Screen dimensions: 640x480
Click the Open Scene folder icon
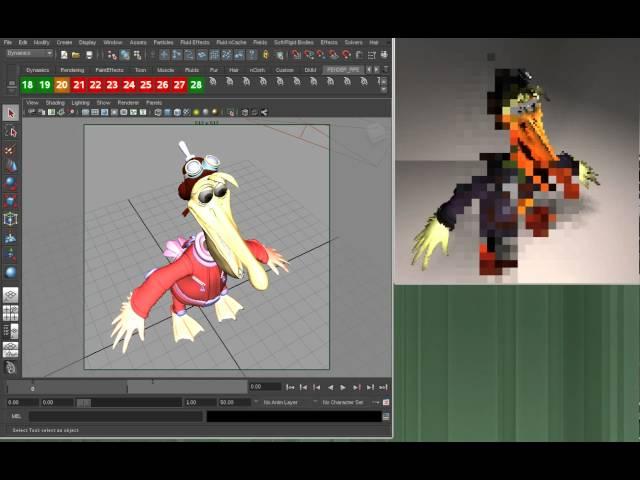pyautogui.click(x=76, y=55)
